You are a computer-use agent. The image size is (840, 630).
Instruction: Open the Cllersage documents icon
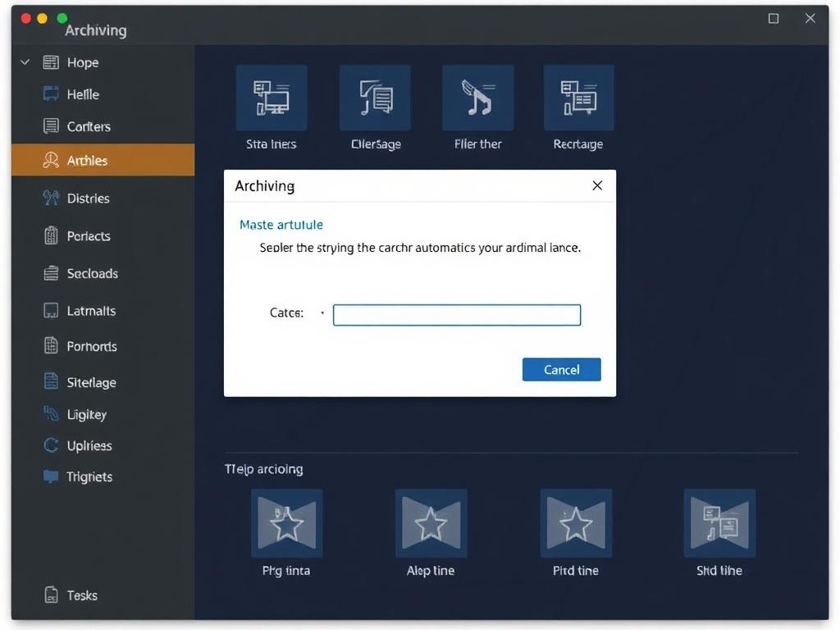pos(375,98)
